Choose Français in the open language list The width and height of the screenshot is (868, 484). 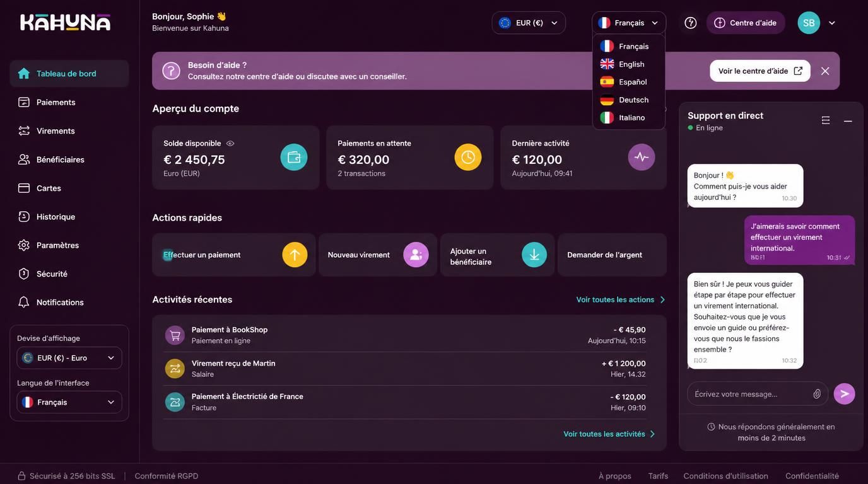click(x=629, y=47)
